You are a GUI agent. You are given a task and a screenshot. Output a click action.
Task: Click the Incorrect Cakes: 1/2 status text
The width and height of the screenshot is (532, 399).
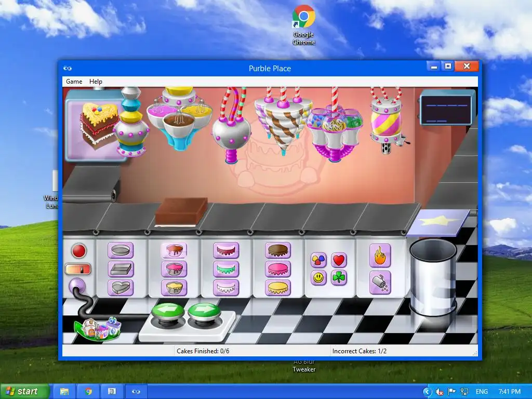coord(360,351)
